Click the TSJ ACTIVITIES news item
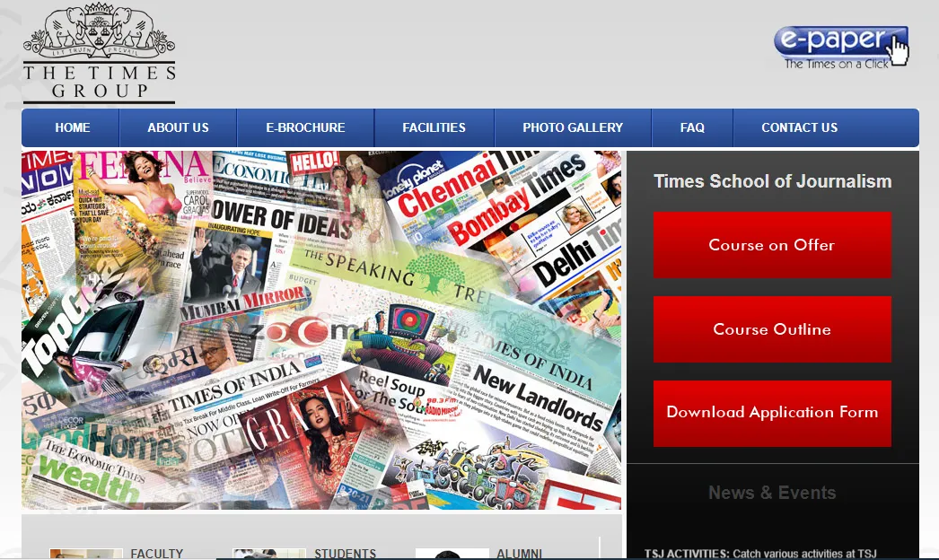 (x=759, y=553)
